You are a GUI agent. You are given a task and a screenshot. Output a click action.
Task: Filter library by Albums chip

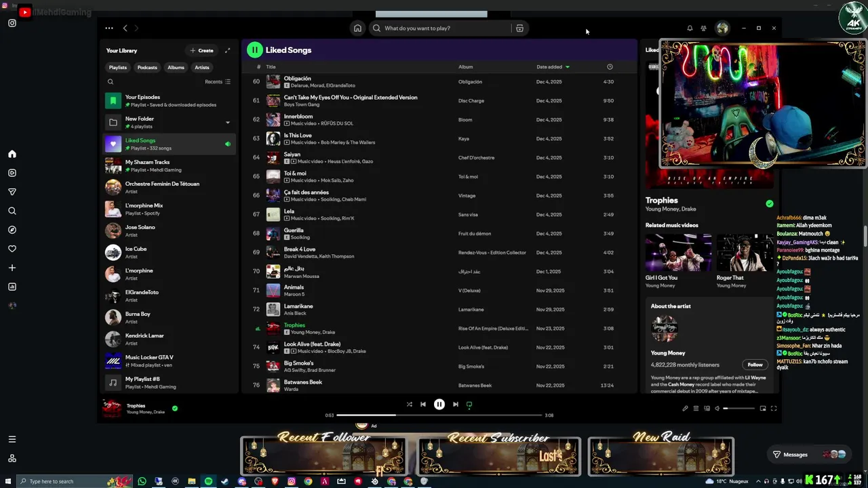click(176, 67)
